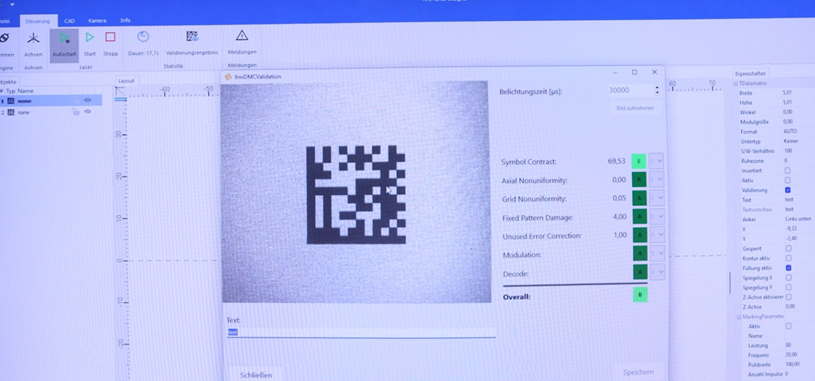Click the data matrix type icon in row 2
This screenshot has width=815, height=381.
[x=10, y=112]
